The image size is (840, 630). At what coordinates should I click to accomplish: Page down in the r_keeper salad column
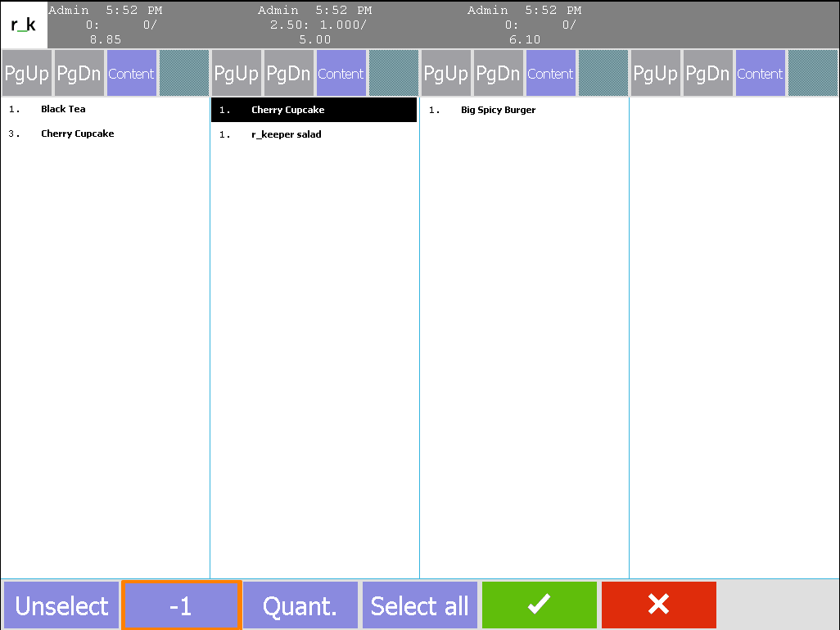(x=289, y=73)
